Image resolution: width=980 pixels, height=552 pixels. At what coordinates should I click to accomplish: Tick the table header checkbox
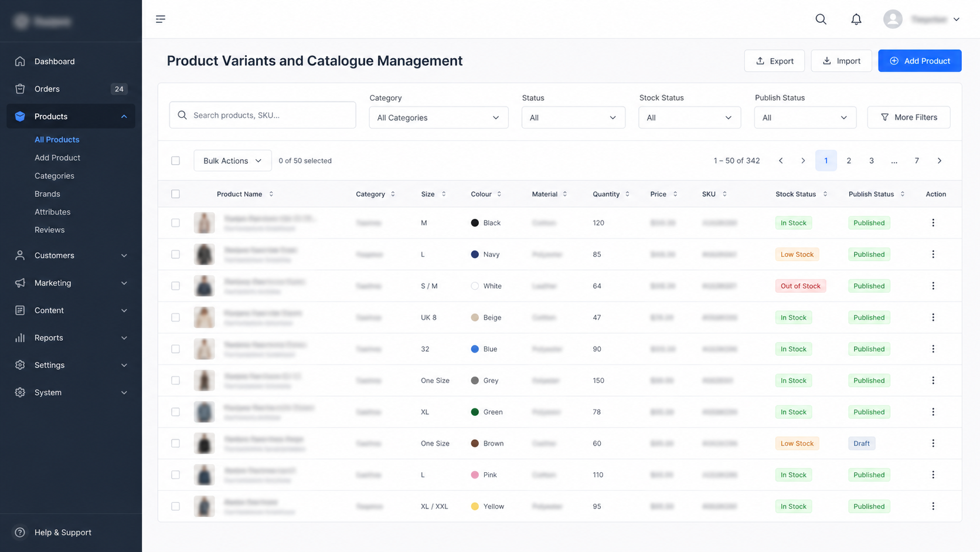175,194
